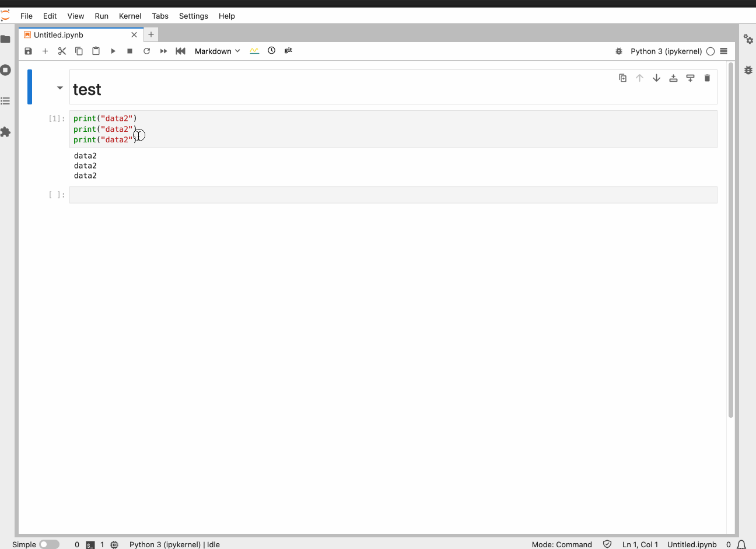756x549 pixels.
Task: Cut the selected cell with the scissors icon
Action: click(62, 51)
